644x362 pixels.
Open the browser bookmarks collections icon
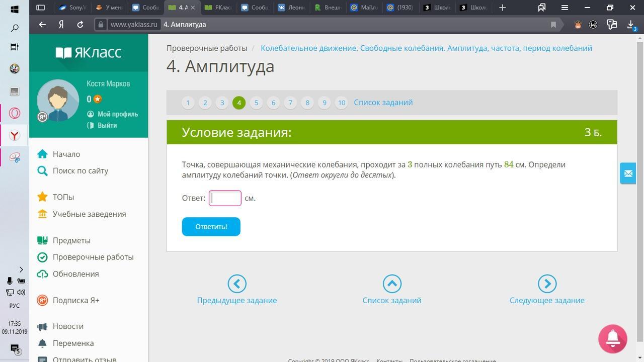click(542, 8)
